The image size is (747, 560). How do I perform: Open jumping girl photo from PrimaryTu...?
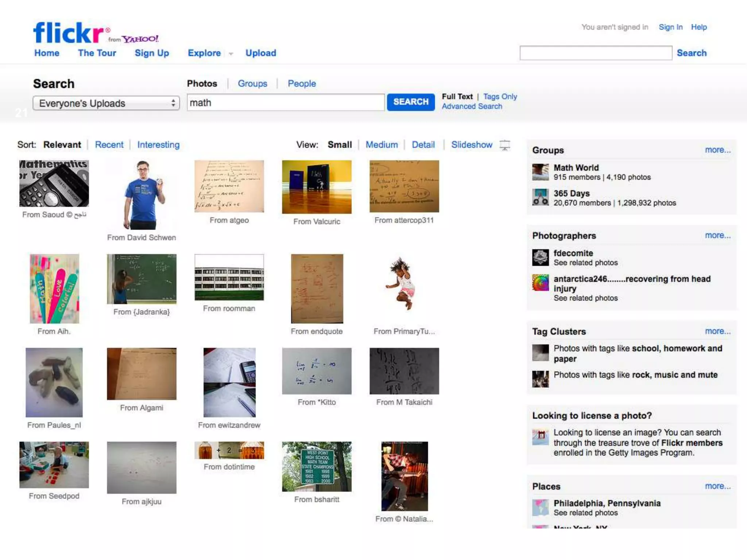pyautogui.click(x=402, y=284)
